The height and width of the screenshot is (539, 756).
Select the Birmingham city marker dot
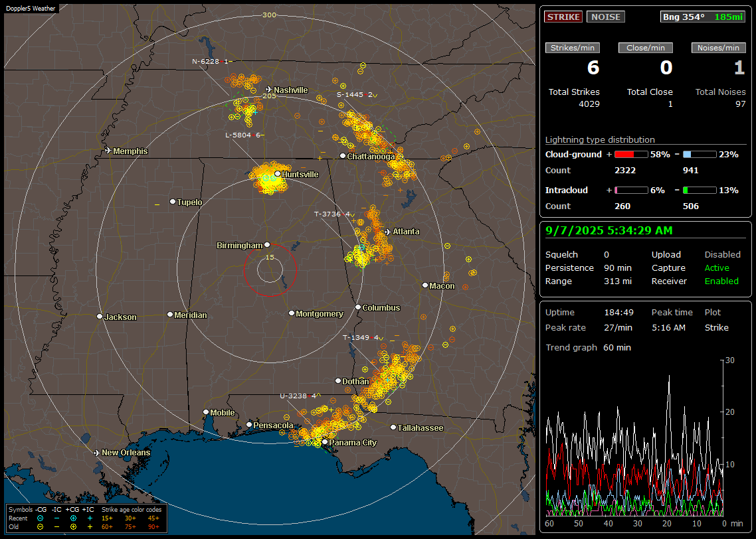coord(267,245)
